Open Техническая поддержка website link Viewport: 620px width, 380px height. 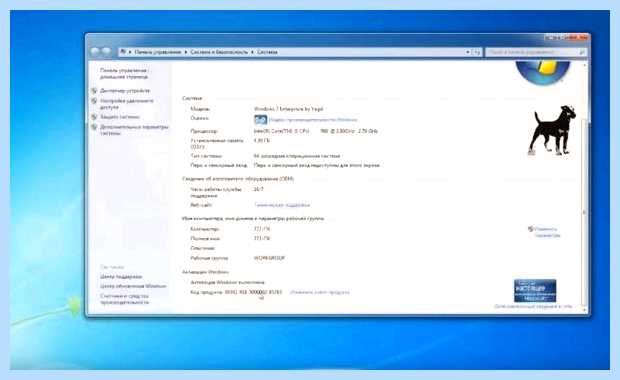pyautogui.click(x=282, y=205)
